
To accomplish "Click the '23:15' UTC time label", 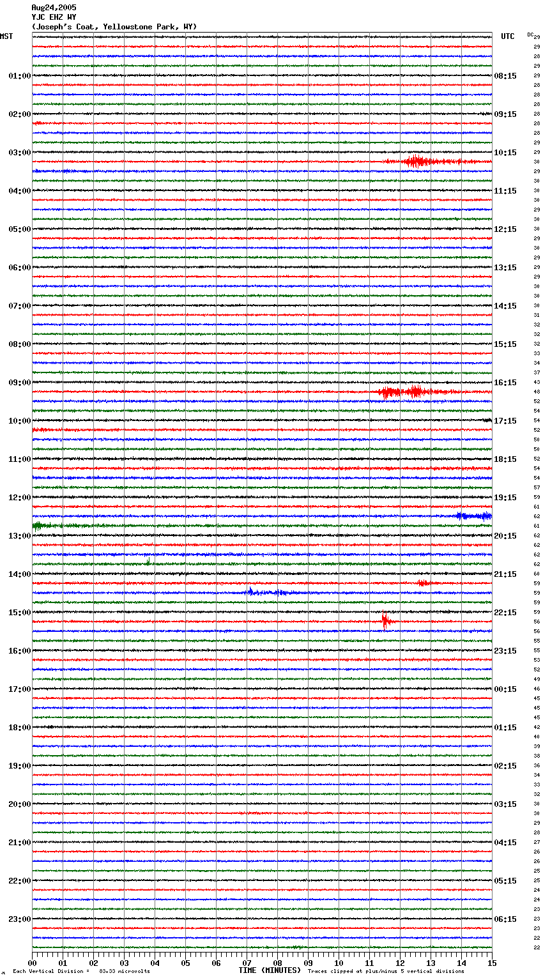I will (x=505, y=651).
